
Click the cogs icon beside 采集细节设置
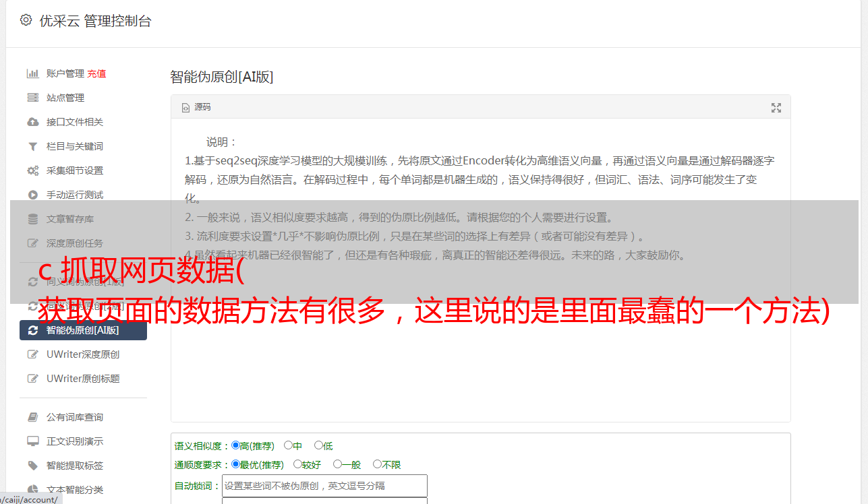tap(32, 170)
